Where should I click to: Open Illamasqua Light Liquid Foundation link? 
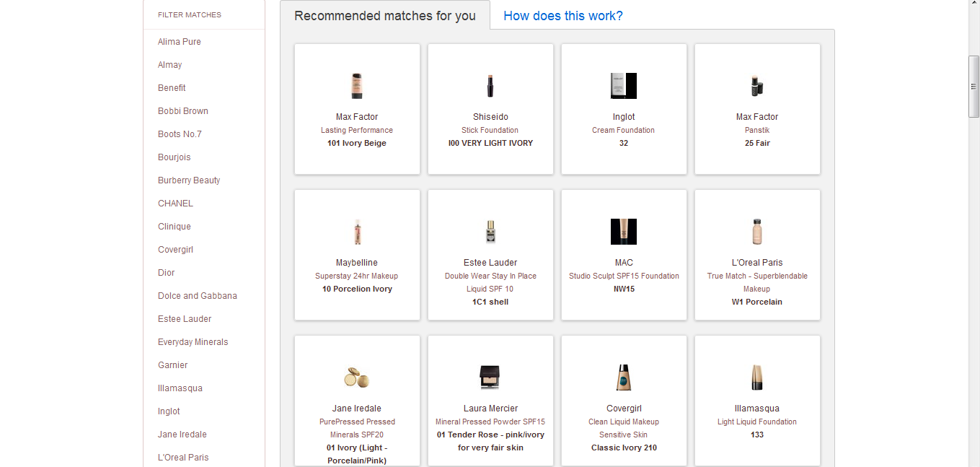click(757, 422)
